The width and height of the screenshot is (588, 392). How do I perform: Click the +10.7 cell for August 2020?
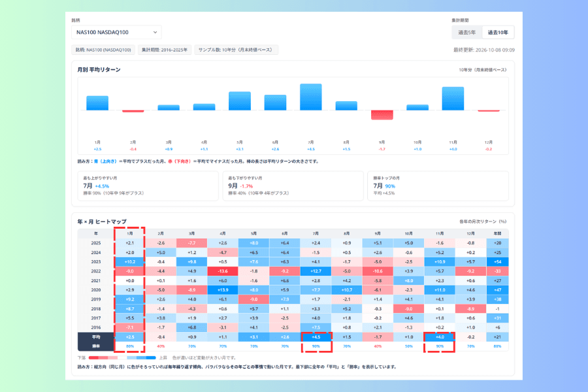347,290
